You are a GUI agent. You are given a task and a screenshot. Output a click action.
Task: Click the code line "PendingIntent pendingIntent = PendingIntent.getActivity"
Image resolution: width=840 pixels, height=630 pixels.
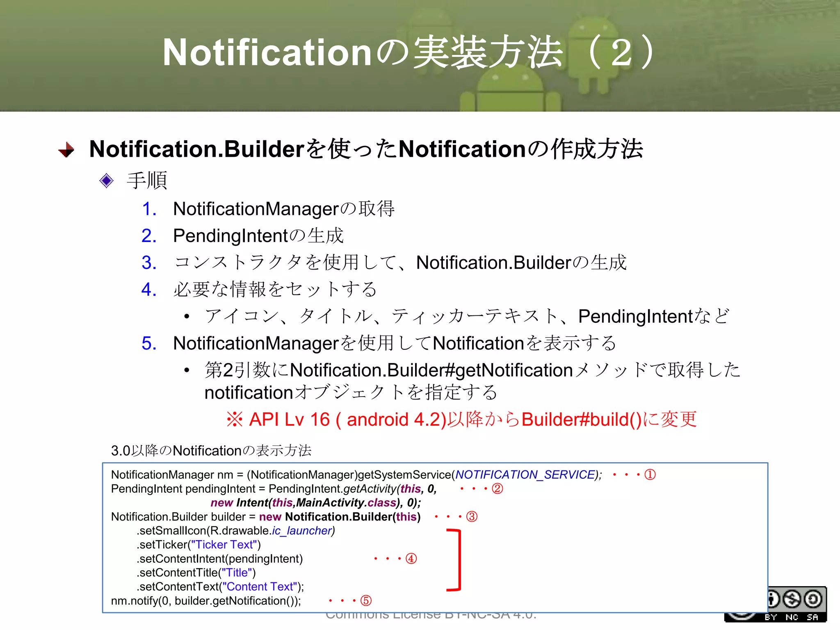tap(274, 488)
